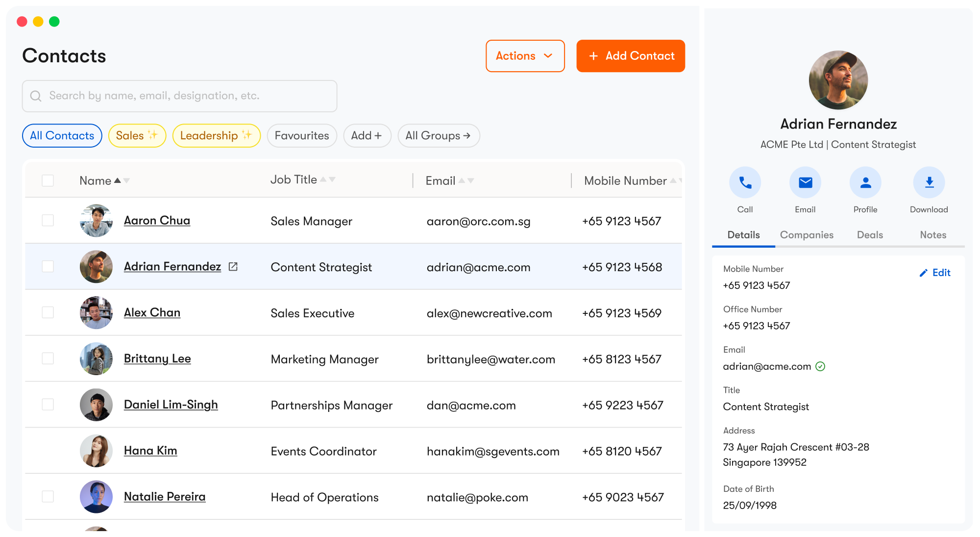Toggle the select-all header checkbox

pos(48,180)
